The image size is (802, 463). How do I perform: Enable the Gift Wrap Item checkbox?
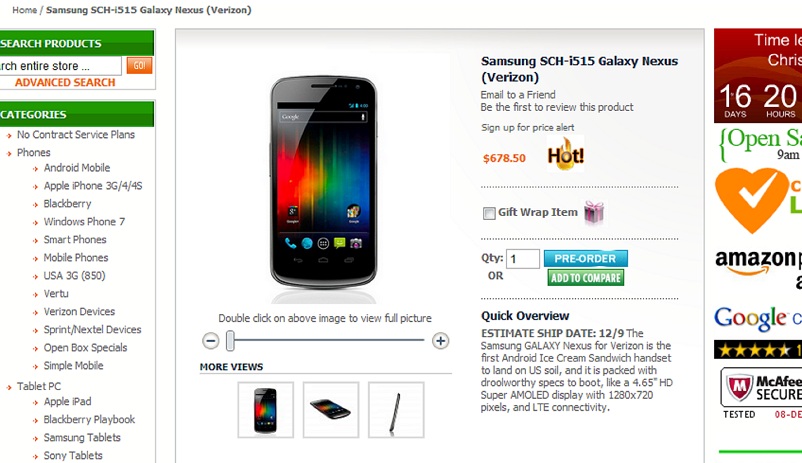click(x=489, y=213)
